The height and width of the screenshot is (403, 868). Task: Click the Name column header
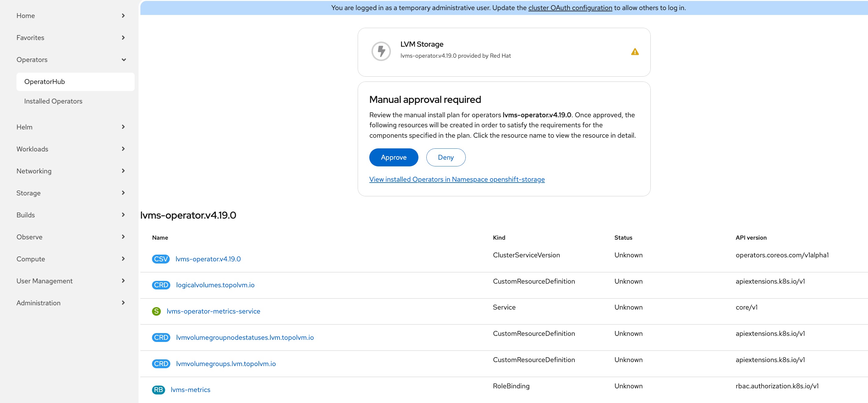point(160,238)
